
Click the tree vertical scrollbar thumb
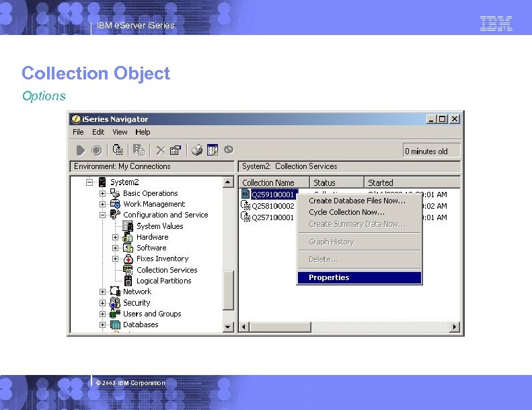(228, 290)
